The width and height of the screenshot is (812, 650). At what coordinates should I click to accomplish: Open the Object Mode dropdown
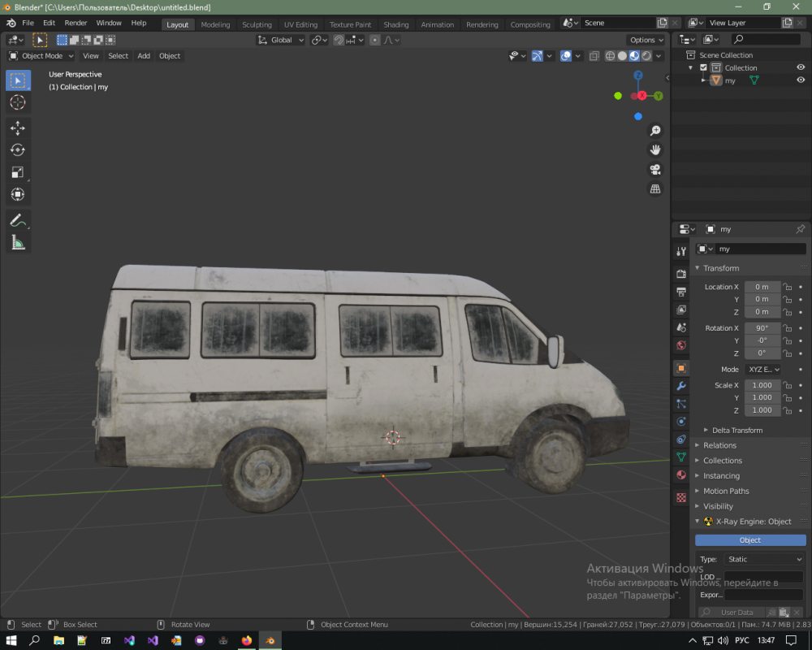click(x=41, y=56)
